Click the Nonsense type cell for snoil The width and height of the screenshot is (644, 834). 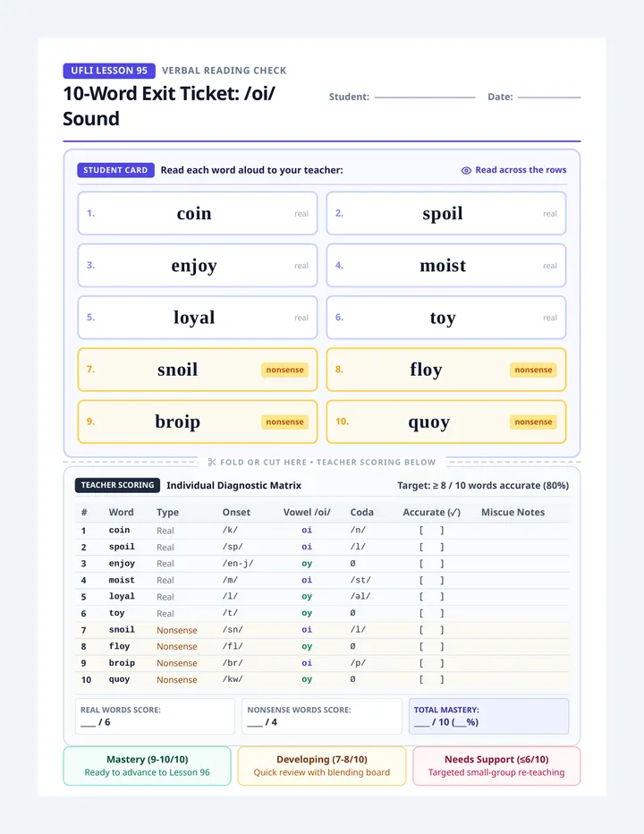pos(176,630)
